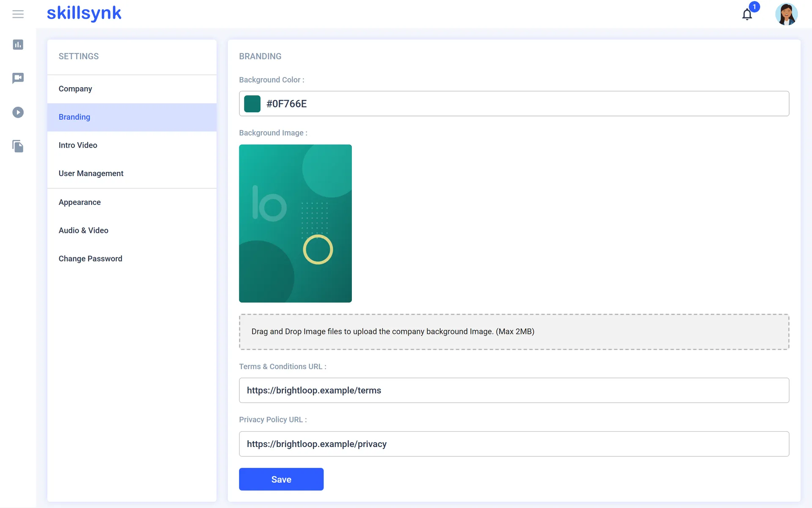The height and width of the screenshot is (508, 812).
Task: Select the Branding settings item
Action: (x=132, y=117)
